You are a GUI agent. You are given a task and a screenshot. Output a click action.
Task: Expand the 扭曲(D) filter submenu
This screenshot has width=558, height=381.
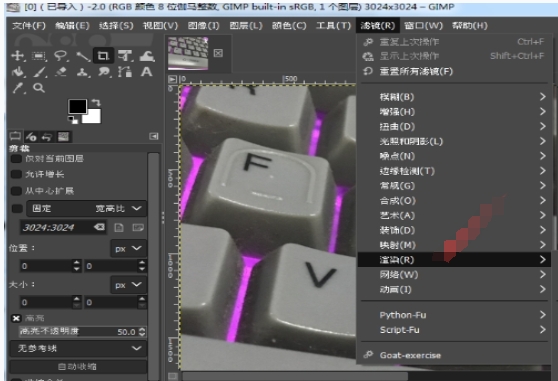[454, 127]
